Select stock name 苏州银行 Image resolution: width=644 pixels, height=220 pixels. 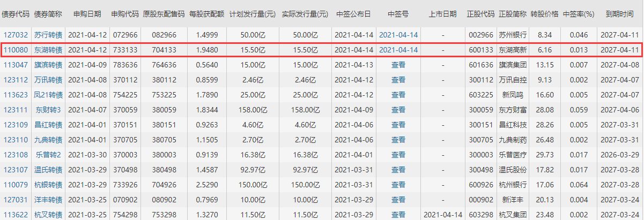513,35
